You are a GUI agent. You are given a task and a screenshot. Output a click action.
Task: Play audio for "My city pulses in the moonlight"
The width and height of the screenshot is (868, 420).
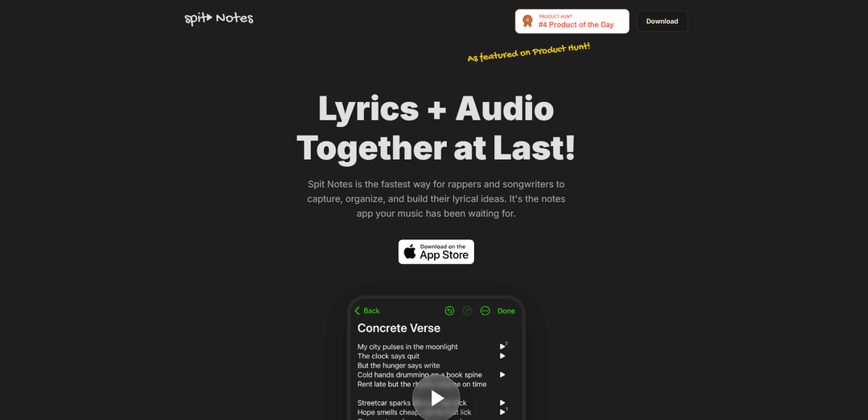502,346
